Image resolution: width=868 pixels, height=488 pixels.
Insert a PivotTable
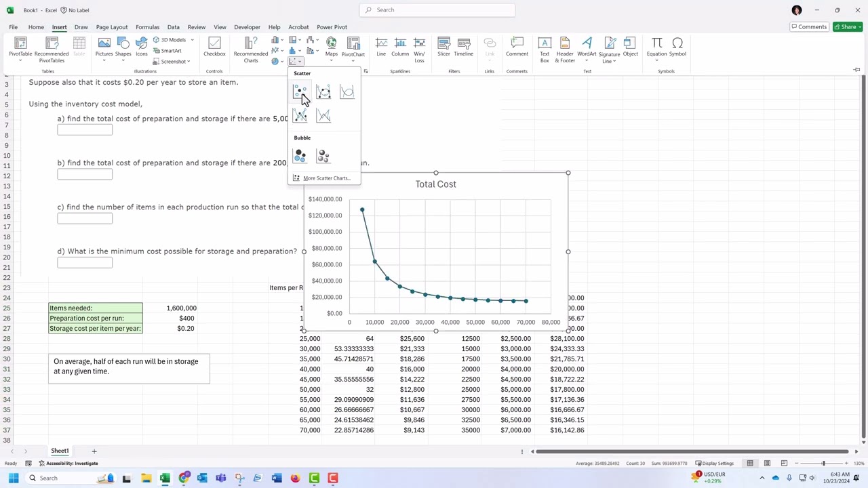point(20,49)
